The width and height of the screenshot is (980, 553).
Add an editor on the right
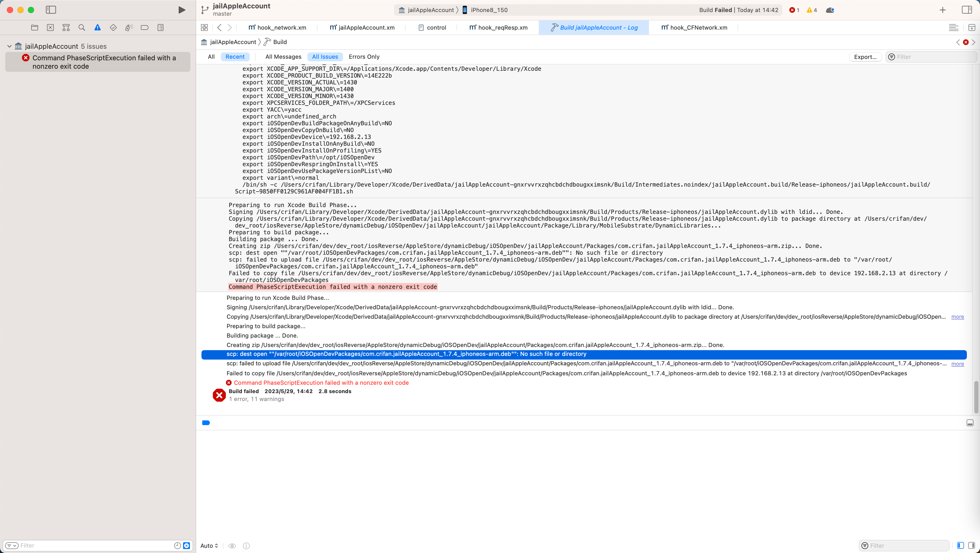[x=972, y=27]
